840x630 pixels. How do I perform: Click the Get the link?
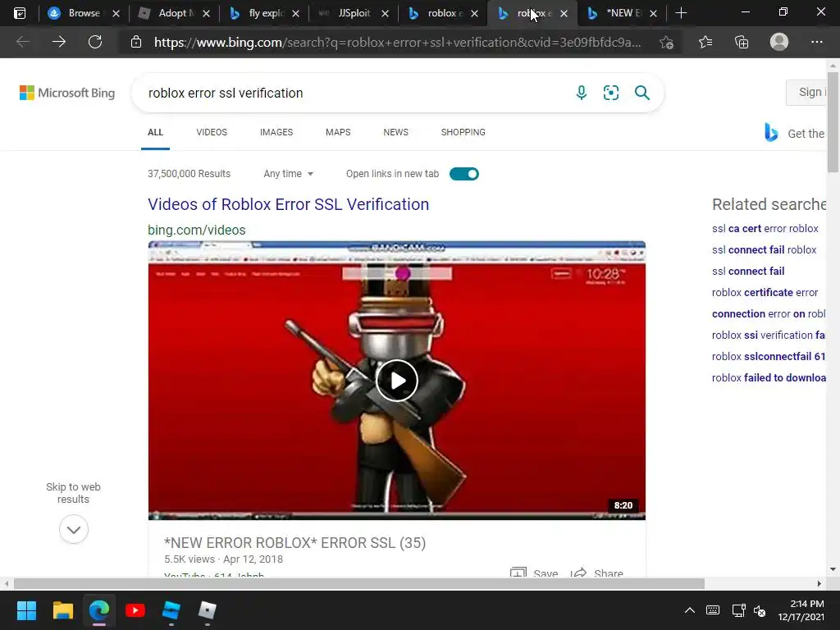[x=806, y=134]
